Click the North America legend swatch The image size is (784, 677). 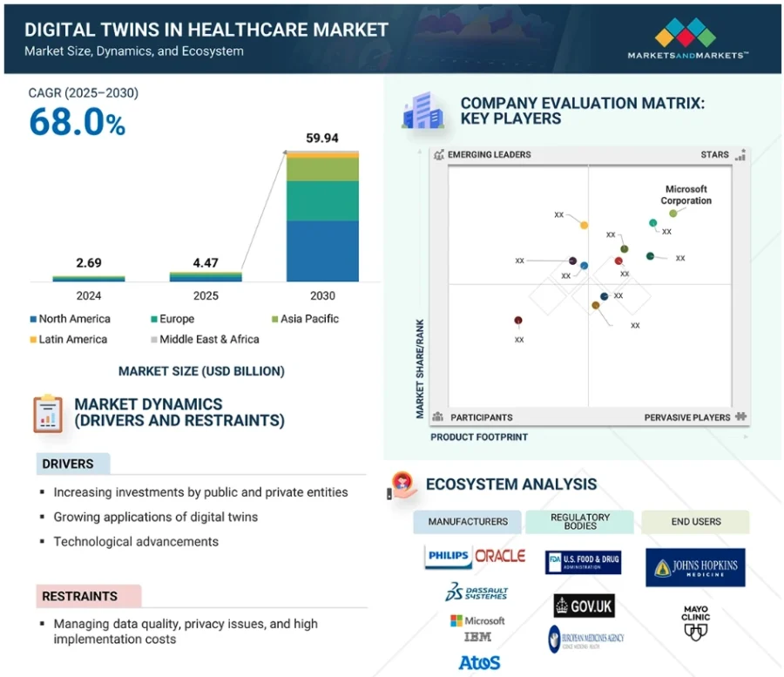(x=33, y=319)
